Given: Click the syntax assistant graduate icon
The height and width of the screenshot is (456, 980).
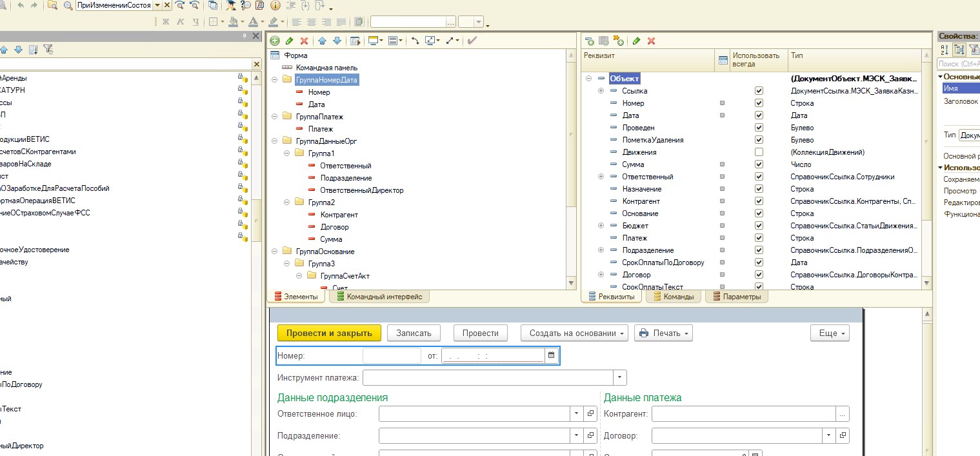Looking at the screenshot, I should (x=231, y=5).
